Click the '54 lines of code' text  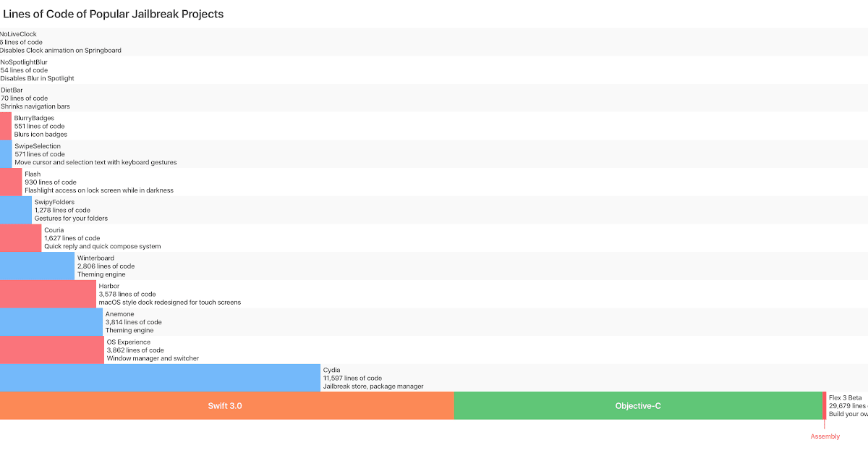click(24, 70)
